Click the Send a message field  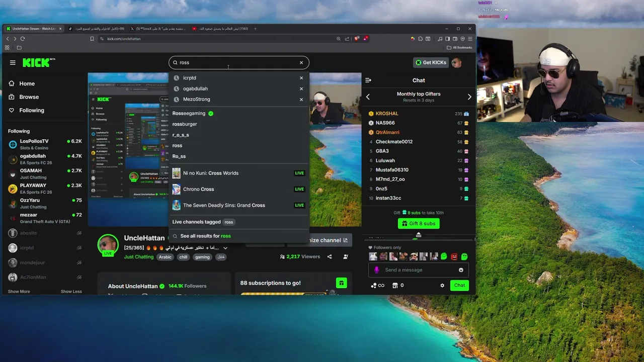(419, 270)
